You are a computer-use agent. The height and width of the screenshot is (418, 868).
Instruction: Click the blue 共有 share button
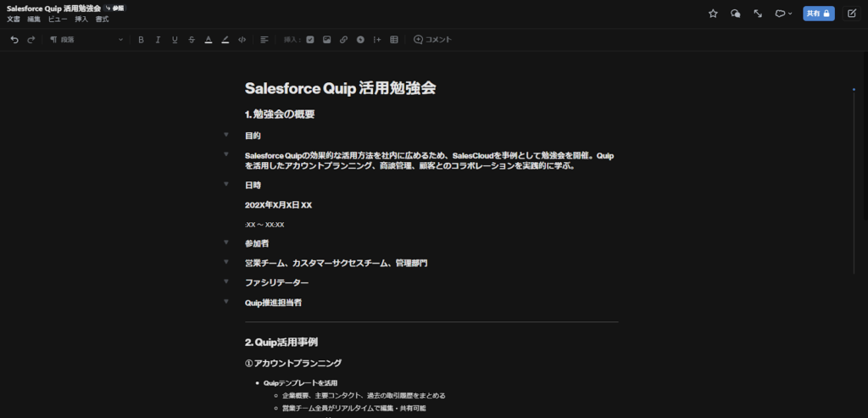coord(819,14)
